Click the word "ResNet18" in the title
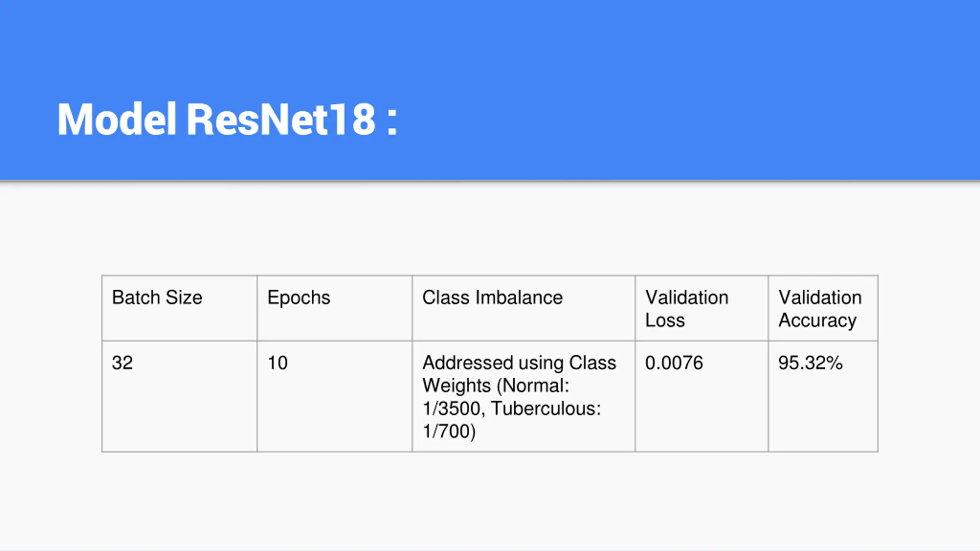980x551 pixels. (x=281, y=119)
